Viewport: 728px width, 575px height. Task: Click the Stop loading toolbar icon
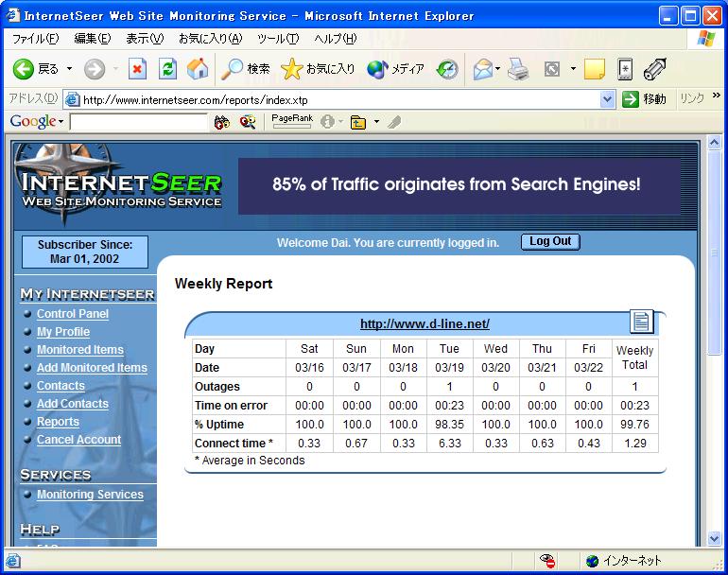coord(138,69)
